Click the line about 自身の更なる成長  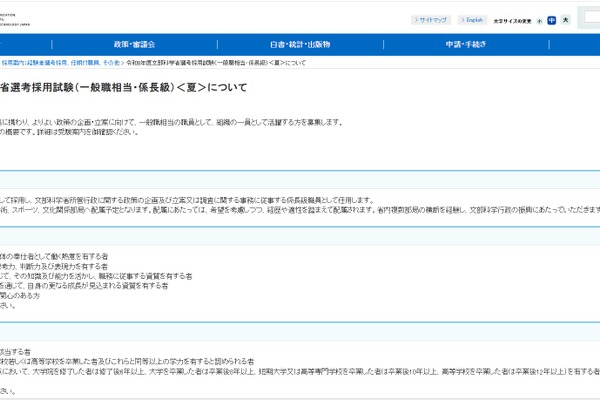pos(84,286)
